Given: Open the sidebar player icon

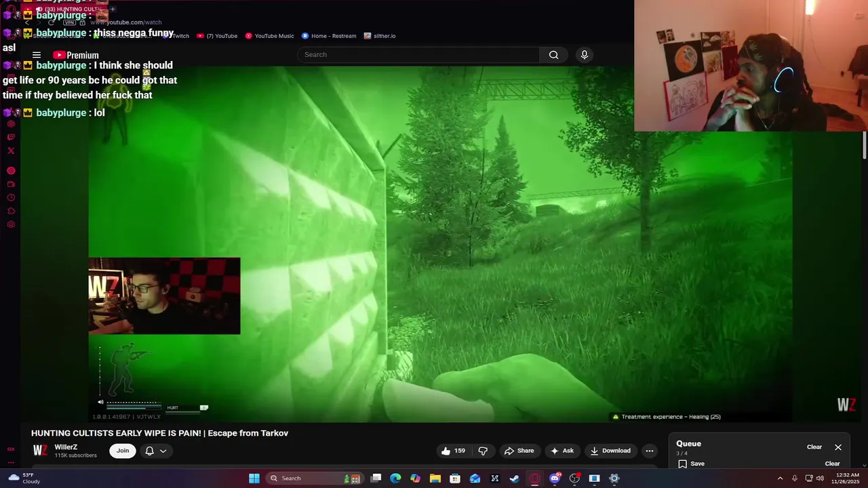Looking at the screenshot, I should click(x=11, y=171).
